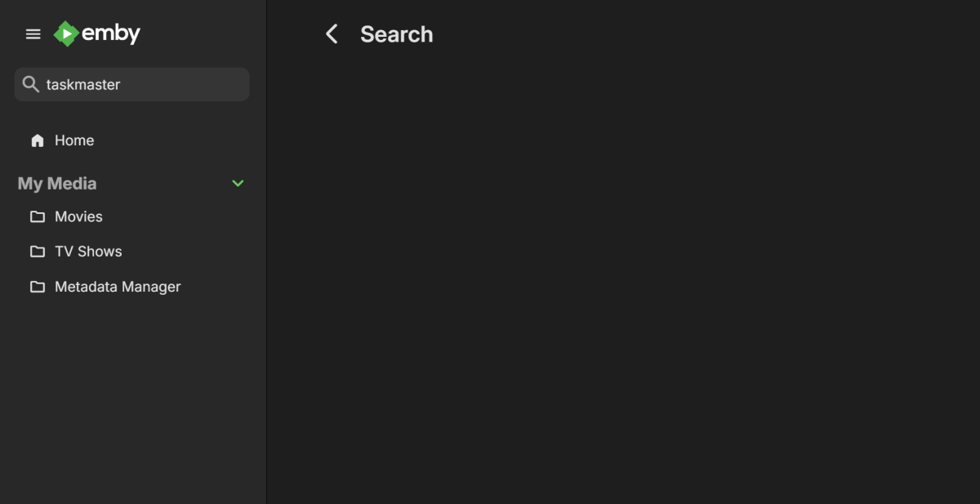Open the Metadata Manager
This screenshot has width=980, height=504.
[118, 287]
